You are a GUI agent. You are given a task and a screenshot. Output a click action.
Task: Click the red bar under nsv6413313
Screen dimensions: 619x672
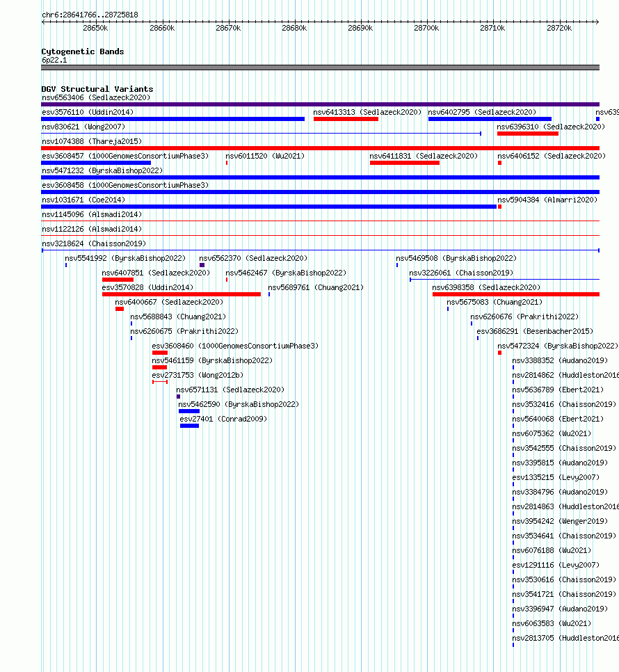tap(346, 119)
